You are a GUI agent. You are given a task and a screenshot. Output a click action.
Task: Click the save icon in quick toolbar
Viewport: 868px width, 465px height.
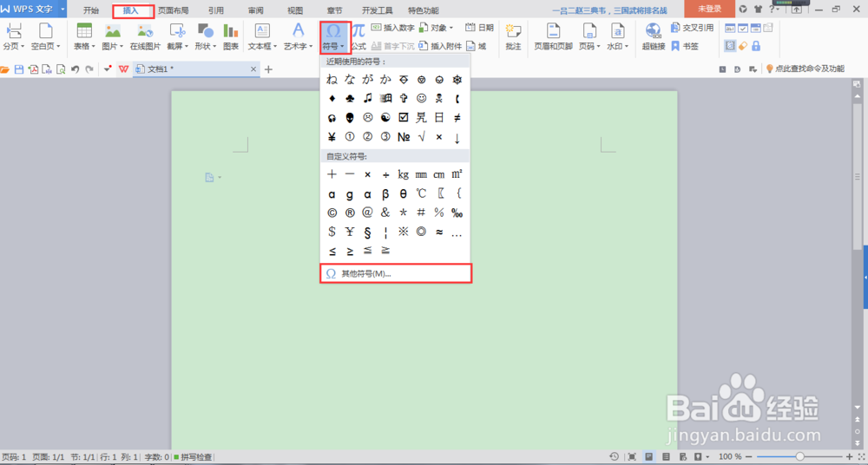coord(19,69)
